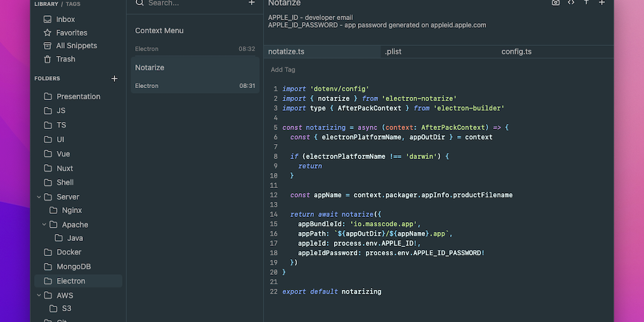This screenshot has height=322, width=644.
Task: Click the plus icon to add fragment
Action: tap(602, 3)
